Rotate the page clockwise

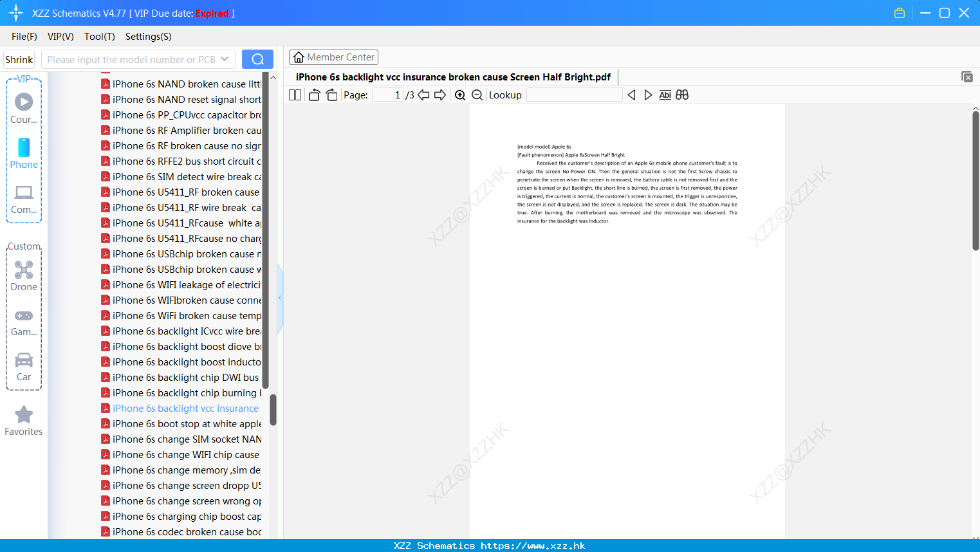(331, 95)
